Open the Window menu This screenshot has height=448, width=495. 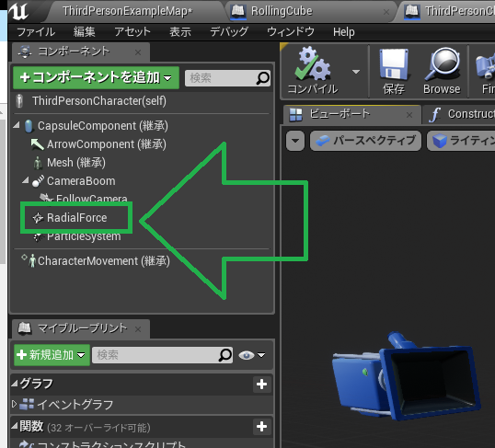[291, 32]
